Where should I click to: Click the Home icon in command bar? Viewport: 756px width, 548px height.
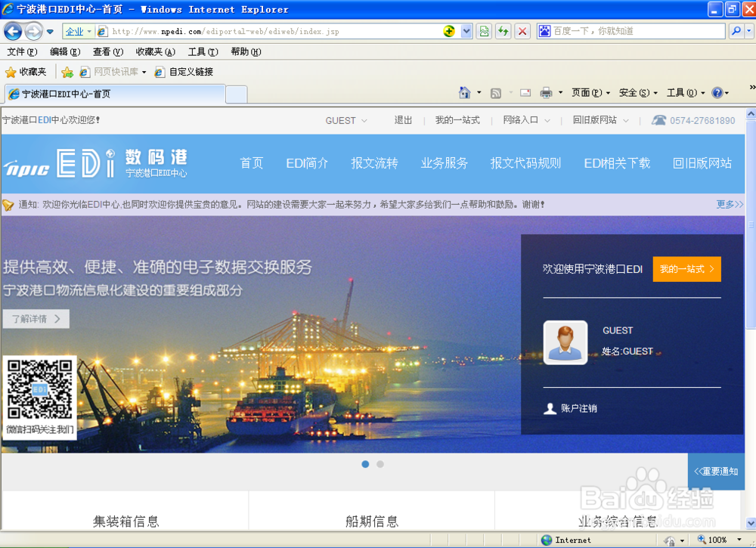(464, 92)
